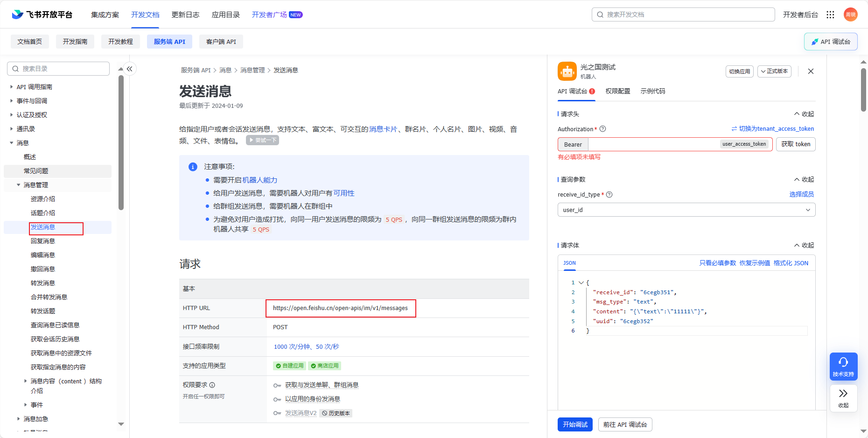Collapse the 消息 tree section
This screenshot has height=438, width=868.
click(x=12, y=143)
